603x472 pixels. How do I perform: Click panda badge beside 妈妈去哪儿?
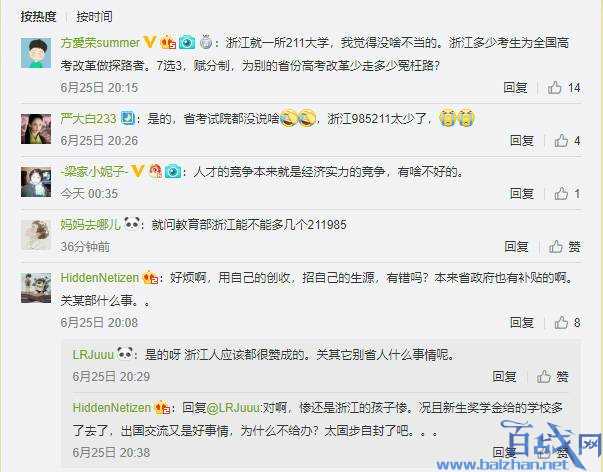point(132,223)
